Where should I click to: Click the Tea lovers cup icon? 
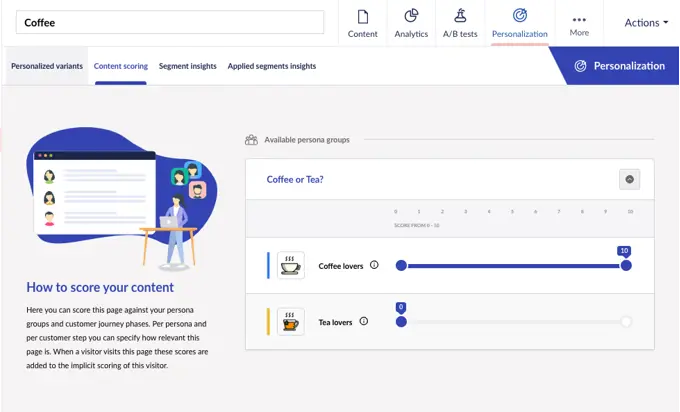click(x=291, y=321)
